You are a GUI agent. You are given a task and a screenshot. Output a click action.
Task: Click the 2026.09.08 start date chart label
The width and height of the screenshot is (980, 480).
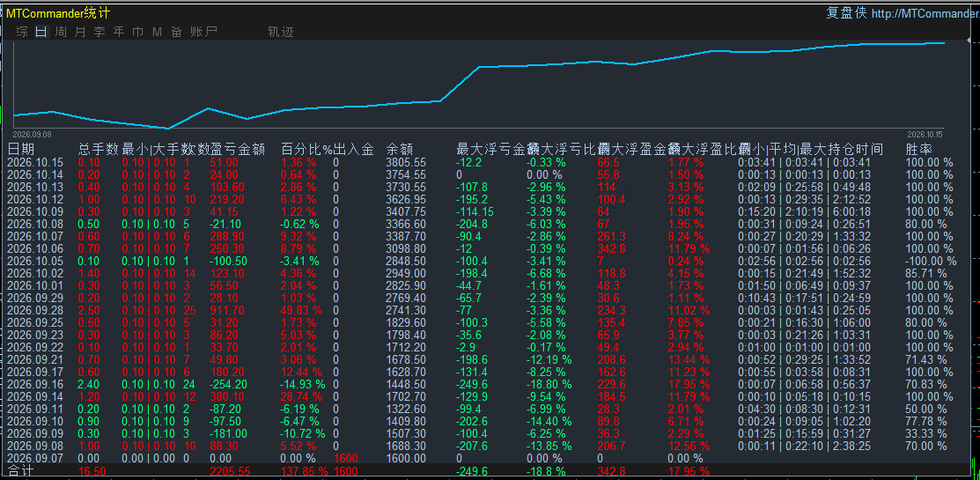[x=32, y=134]
